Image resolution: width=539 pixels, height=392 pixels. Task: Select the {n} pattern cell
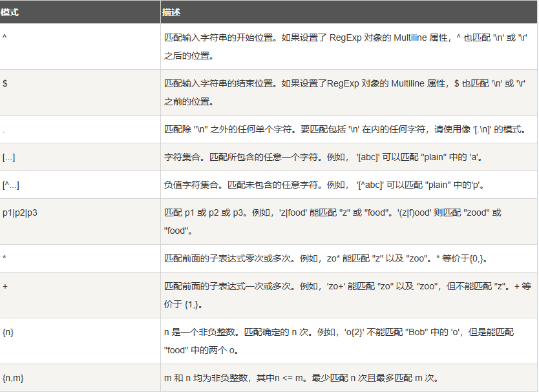click(9, 332)
